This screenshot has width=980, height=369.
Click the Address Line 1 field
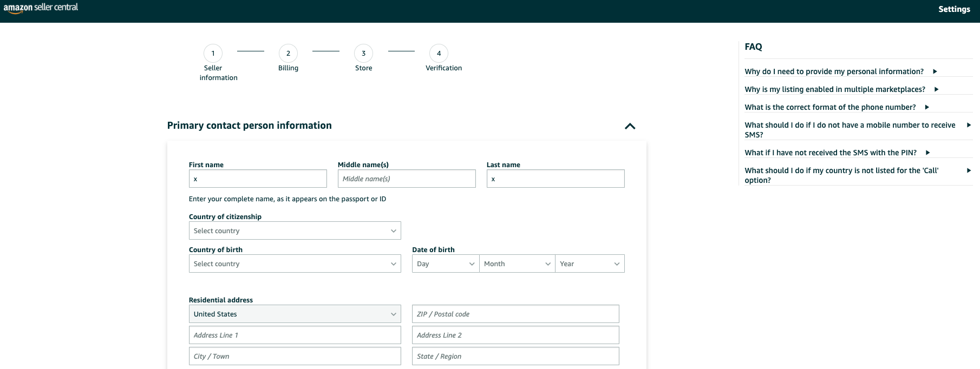[295, 335]
